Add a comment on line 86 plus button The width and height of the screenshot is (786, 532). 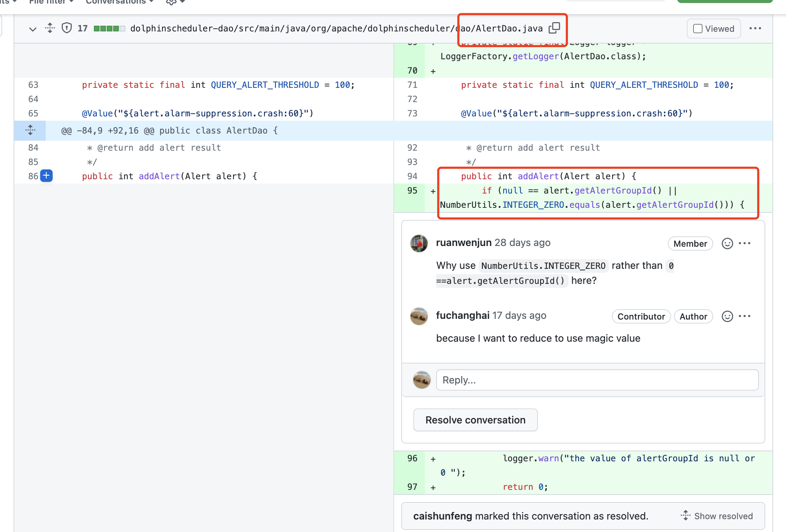(46, 176)
